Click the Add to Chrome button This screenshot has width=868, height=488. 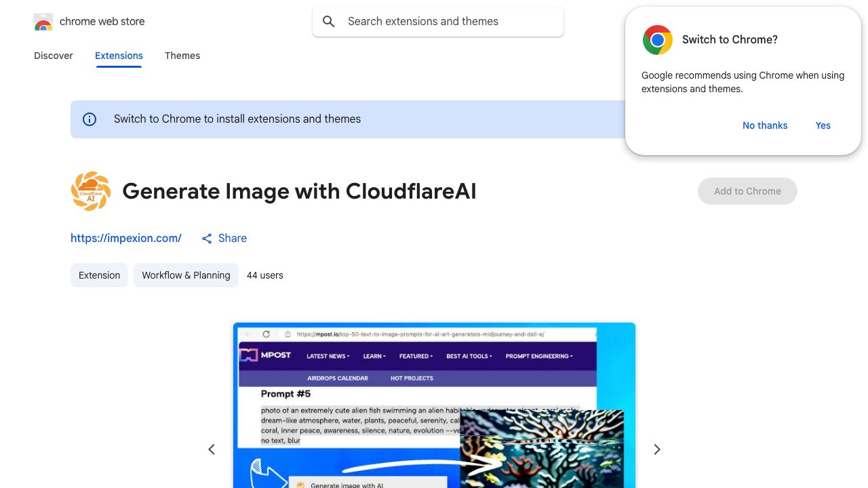tap(747, 191)
